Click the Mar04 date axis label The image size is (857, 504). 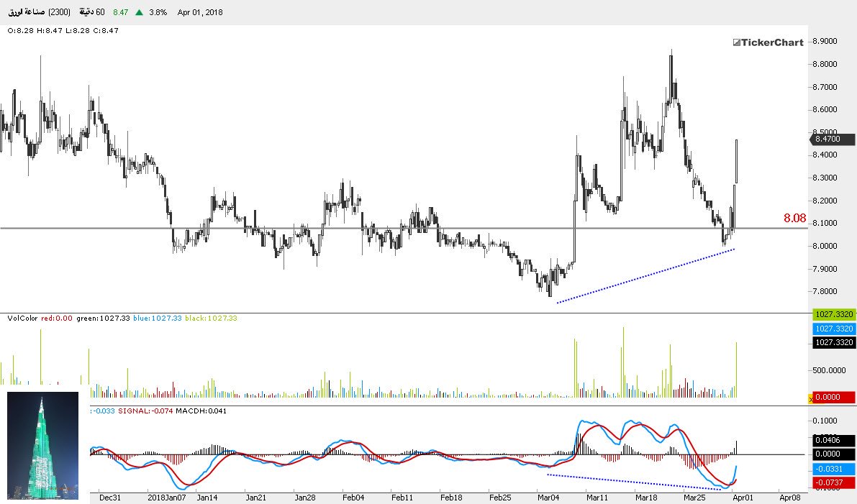[x=548, y=498]
